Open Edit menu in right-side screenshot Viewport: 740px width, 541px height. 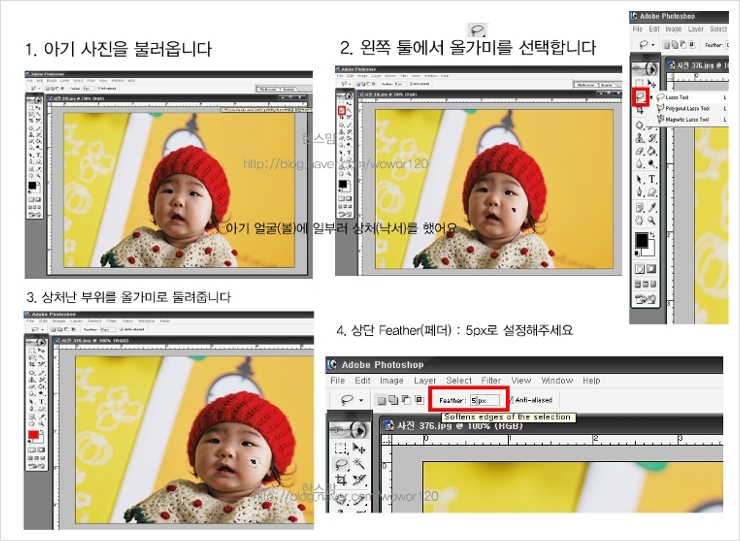coord(655,29)
